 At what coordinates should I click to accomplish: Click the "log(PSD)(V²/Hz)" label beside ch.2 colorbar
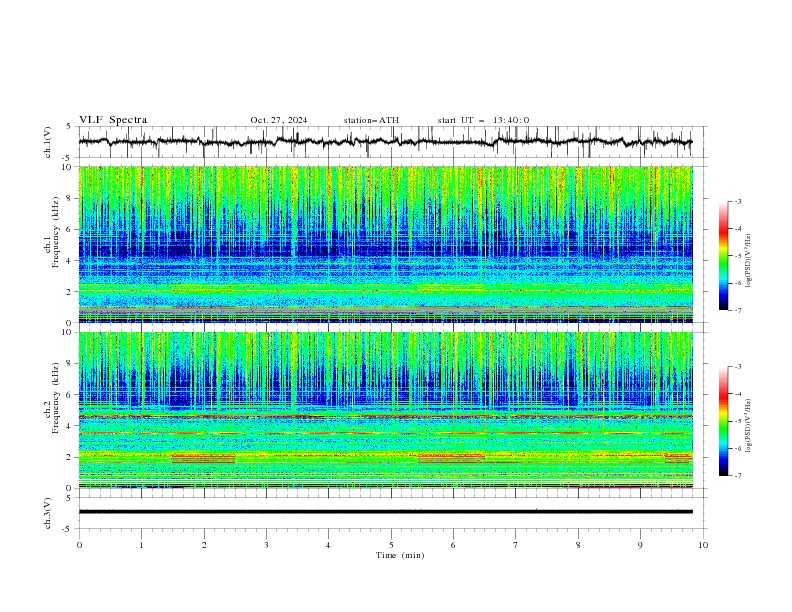749,426
